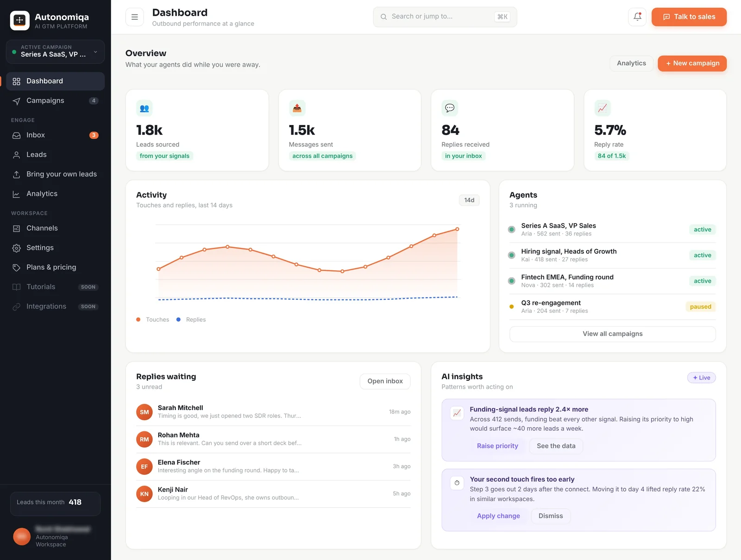Click the Reply rate chart icon
This screenshot has width=741, height=560.
coord(603,108)
